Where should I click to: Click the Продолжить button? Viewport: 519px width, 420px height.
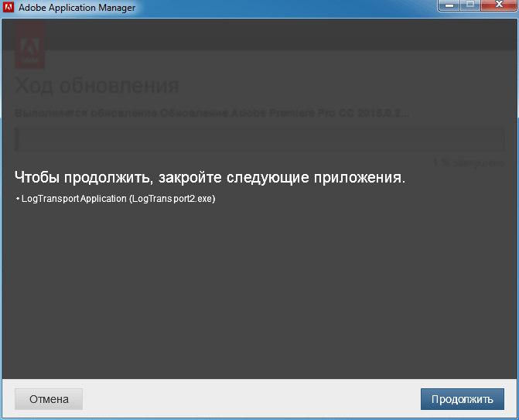[463, 399]
